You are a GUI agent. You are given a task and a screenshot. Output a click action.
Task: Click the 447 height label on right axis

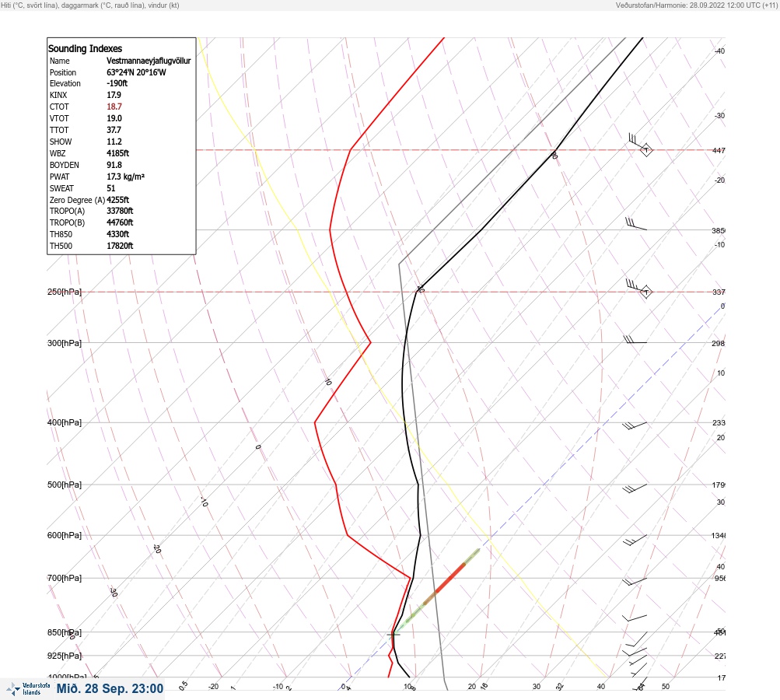(719, 150)
